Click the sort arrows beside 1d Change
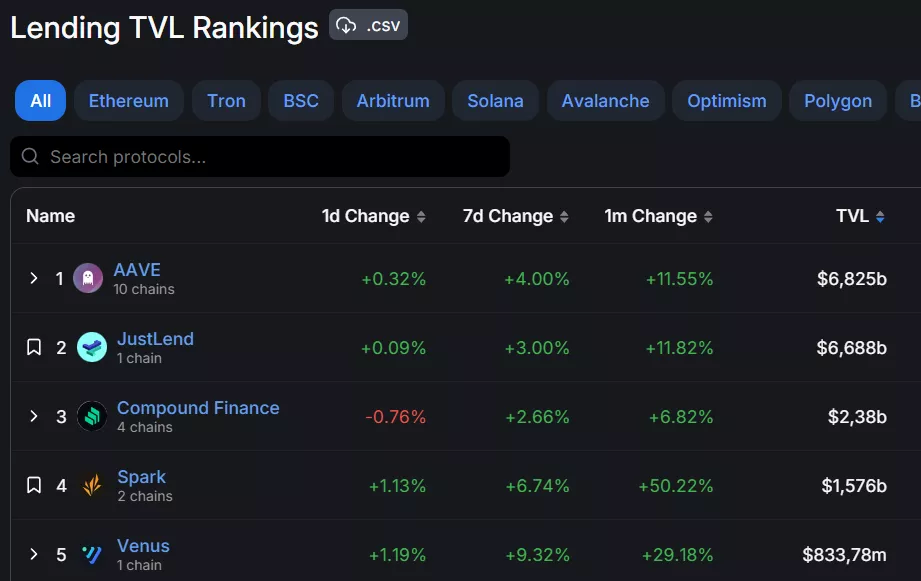Screen dimensions: 921x581 [422, 216]
